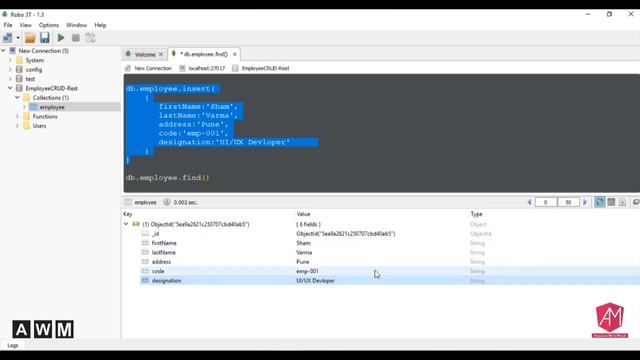Click the value emp-001
Image resolution: width=640 pixels, height=360 pixels.
pyautogui.click(x=307, y=271)
